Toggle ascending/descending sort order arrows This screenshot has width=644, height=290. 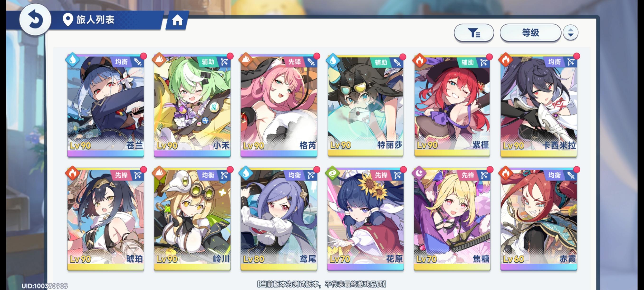pos(570,33)
